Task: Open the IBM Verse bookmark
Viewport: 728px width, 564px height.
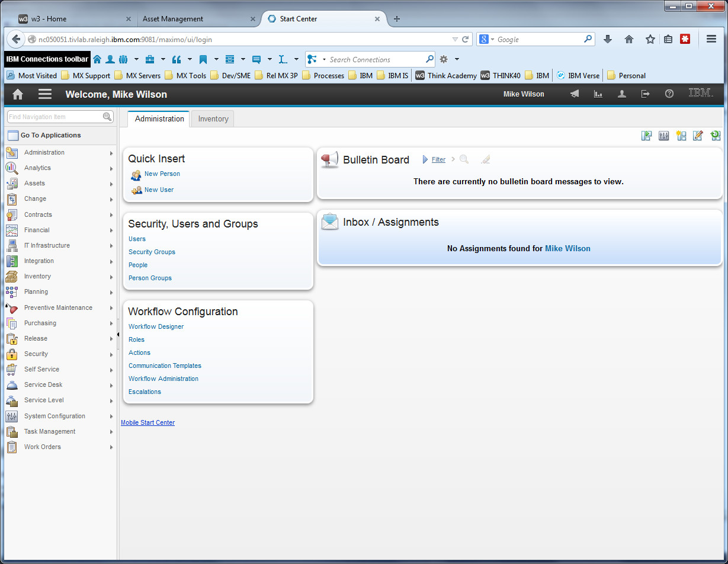Action: [x=578, y=75]
